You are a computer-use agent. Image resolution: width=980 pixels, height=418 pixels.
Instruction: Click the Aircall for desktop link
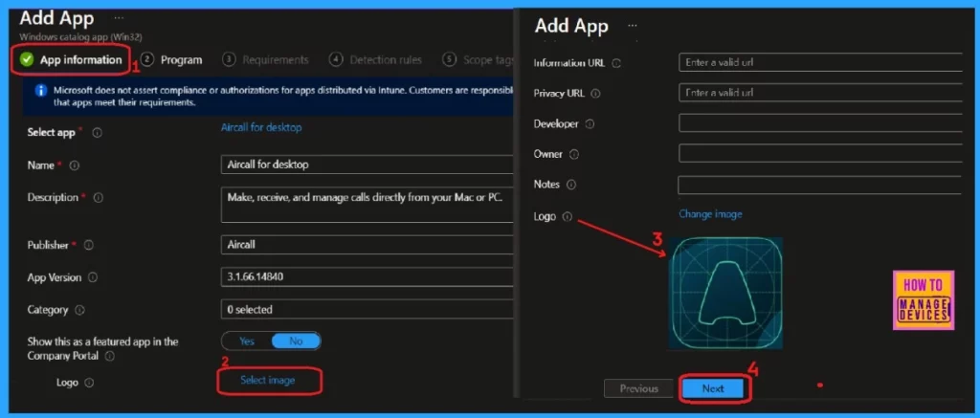point(261,127)
